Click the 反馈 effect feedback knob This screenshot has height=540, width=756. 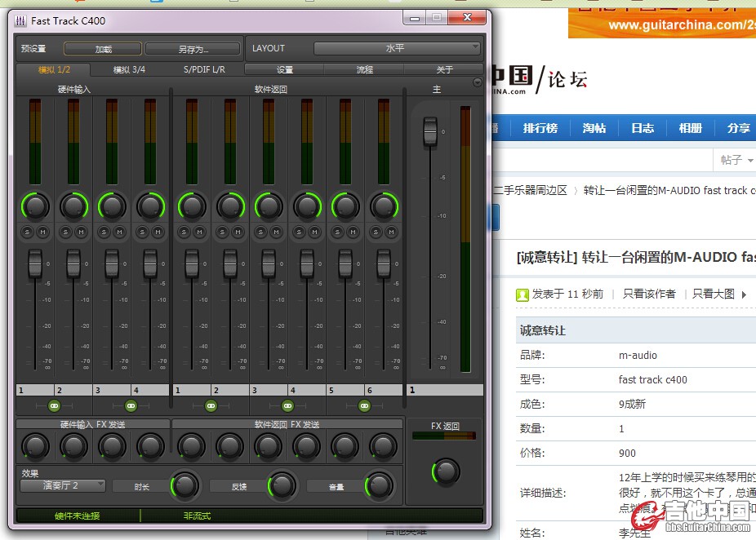pos(282,485)
